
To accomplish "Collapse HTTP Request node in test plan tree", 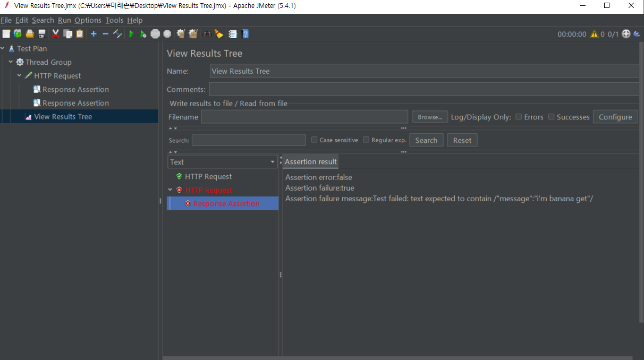I will (20, 76).
